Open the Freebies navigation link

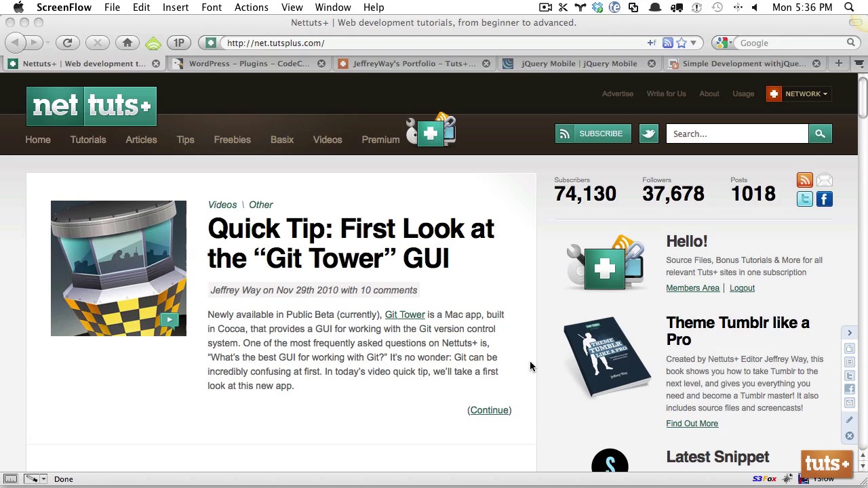pos(232,140)
